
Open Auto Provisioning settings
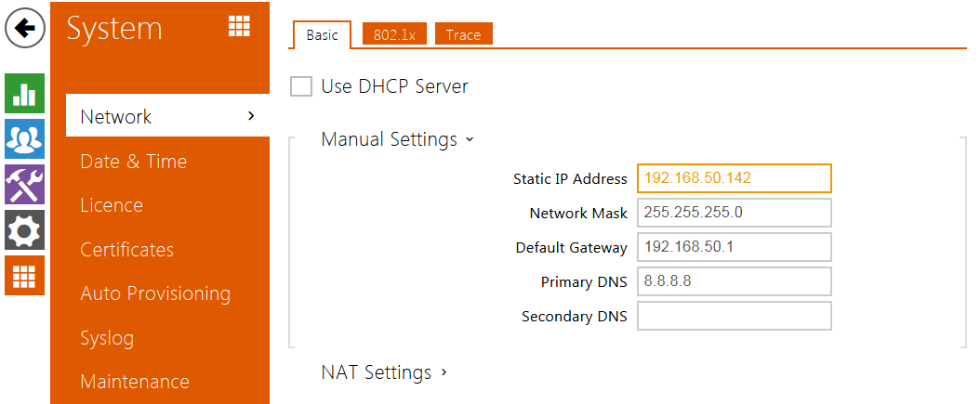(x=155, y=293)
